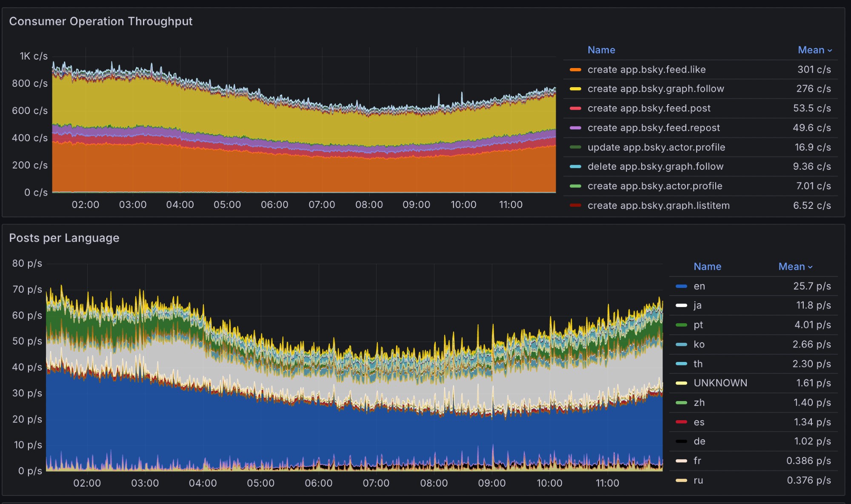Click orange swatch for create app.bsky.feed.like

click(x=575, y=70)
